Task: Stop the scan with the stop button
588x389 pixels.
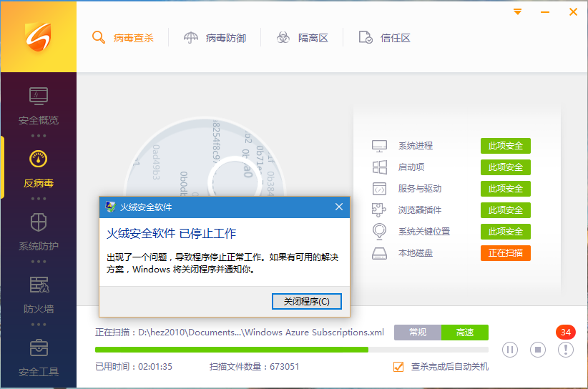Action: (x=538, y=350)
